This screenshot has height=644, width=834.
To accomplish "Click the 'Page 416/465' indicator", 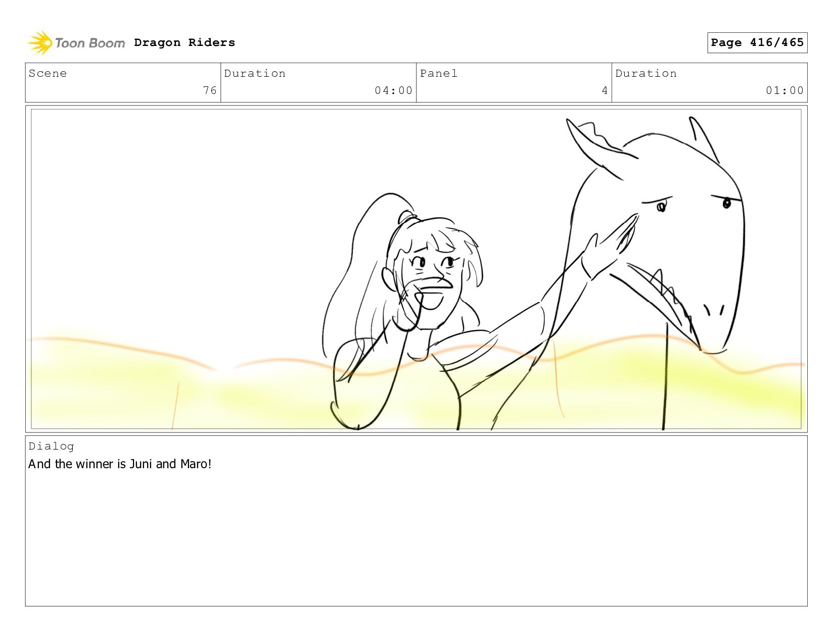I will point(757,42).
